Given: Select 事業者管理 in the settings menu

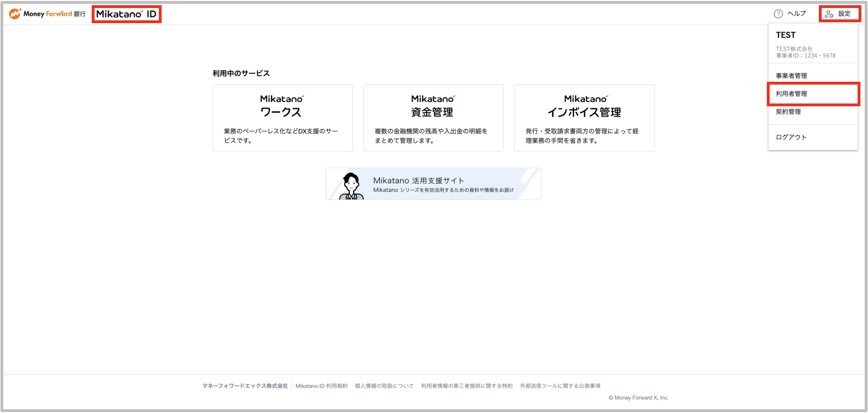Looking at the screenshot, I should coord(791,76).
